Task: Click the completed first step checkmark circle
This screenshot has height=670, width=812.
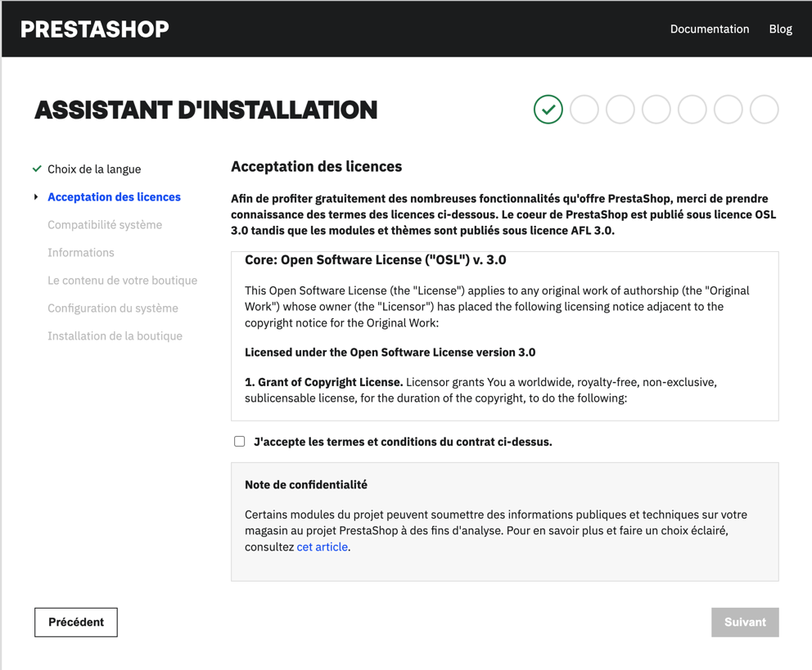Action: coord(548,109)
